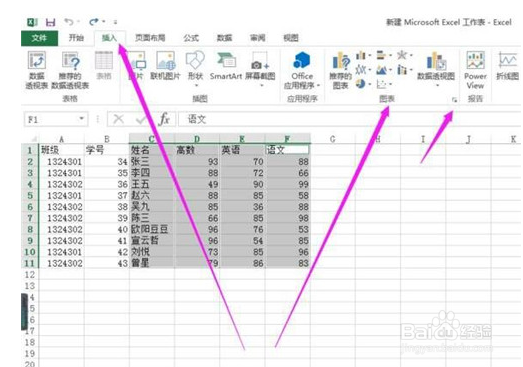
Task: Select cell containing 高数
Action: point(197,150)
